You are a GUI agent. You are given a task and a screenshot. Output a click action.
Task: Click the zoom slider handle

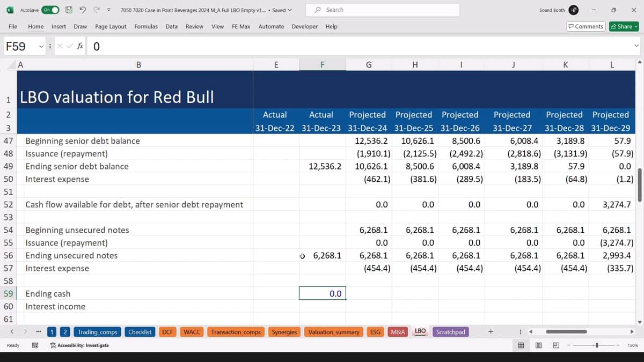point(597,345)
